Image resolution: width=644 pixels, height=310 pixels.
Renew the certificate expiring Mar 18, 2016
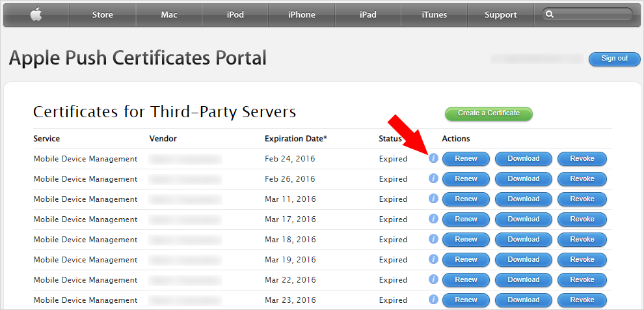point(466,239)
